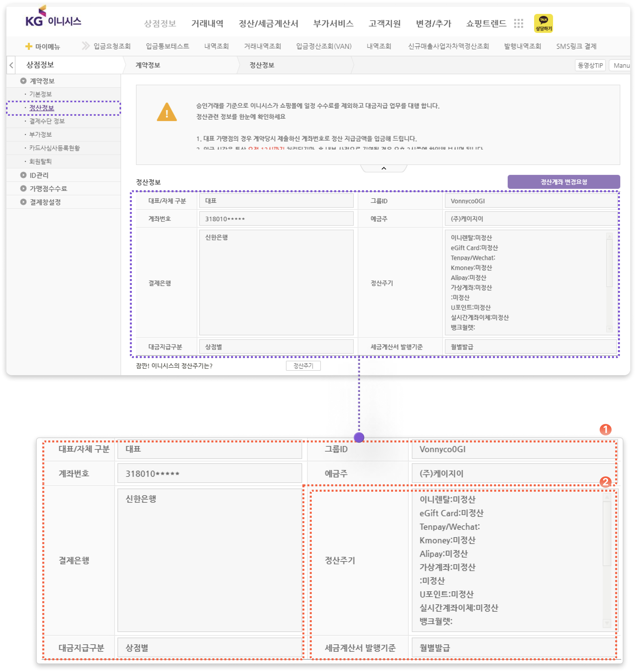Select 기본정보 in sidebar

pyautogui.click(x=40, y=94)
